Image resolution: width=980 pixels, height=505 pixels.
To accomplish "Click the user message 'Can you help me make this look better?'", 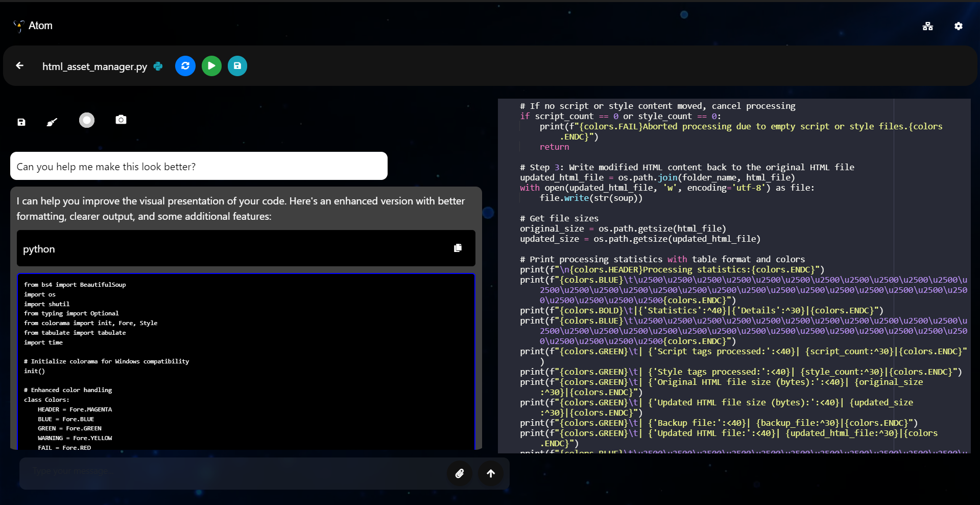I will tap(199, 166).
